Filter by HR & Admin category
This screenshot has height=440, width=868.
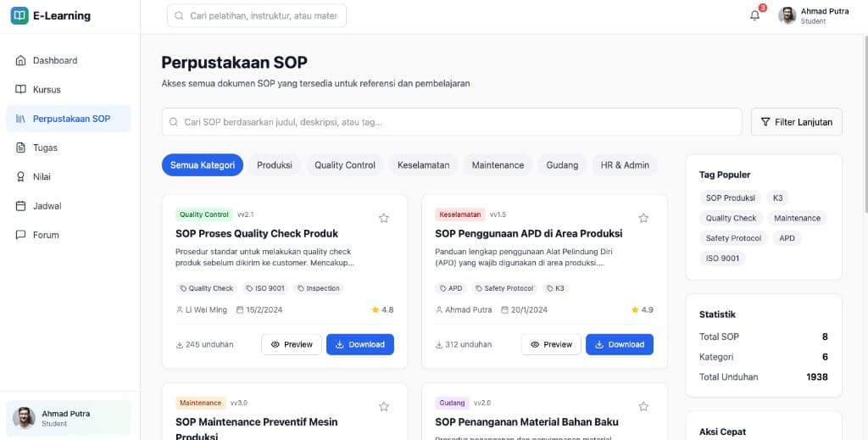625,165
